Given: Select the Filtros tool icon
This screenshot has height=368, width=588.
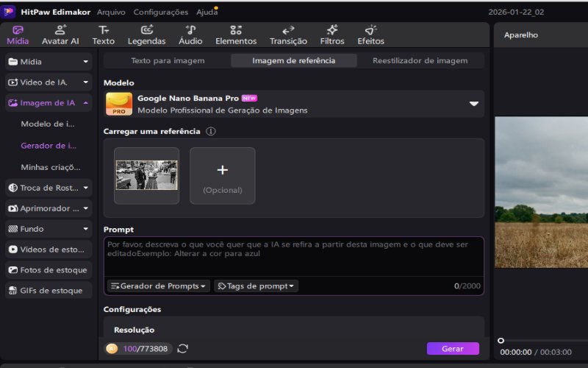Looking at the screenshot, I should tap(332, 35).
